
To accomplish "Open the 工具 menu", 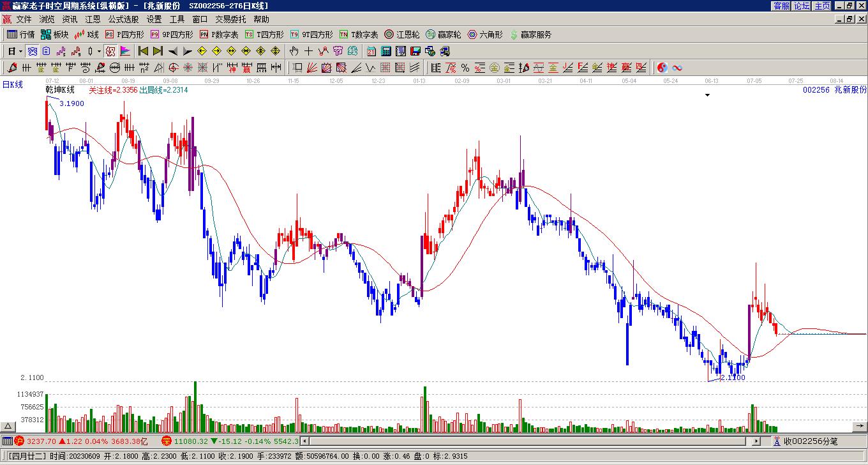I will [177, 20].
